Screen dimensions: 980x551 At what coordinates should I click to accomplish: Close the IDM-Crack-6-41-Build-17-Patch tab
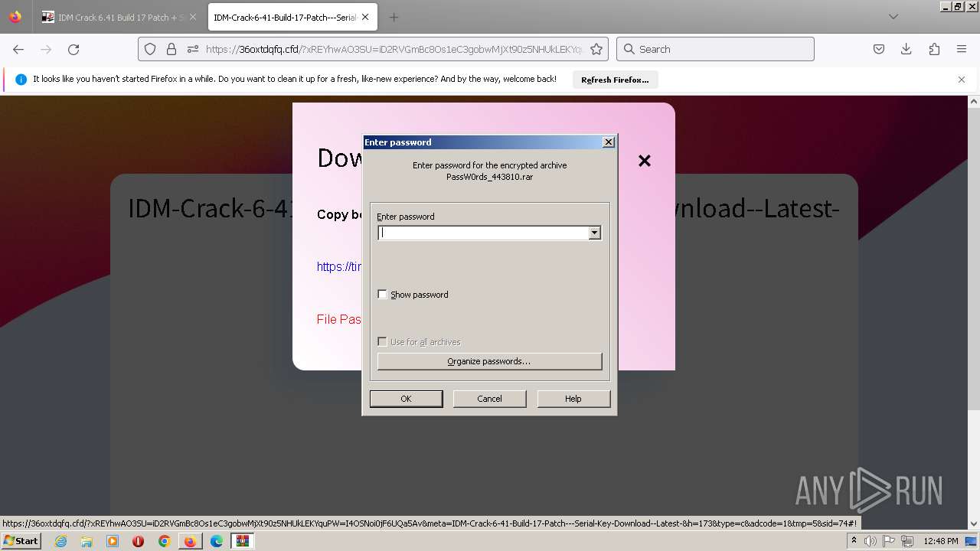pyautogui.click(x=365, y=17)
